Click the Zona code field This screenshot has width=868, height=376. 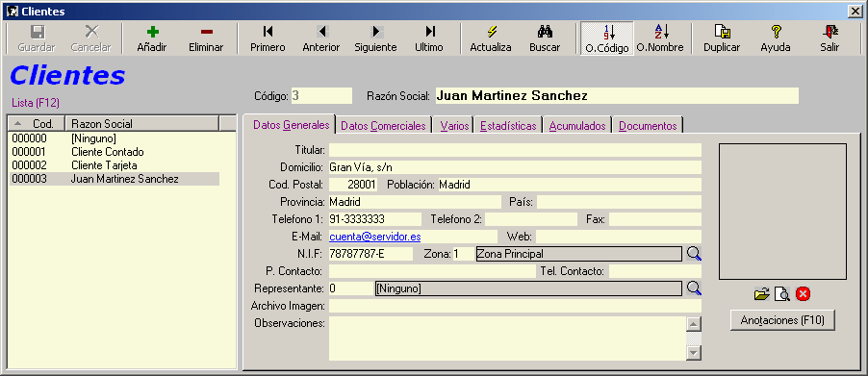[463, 254]
